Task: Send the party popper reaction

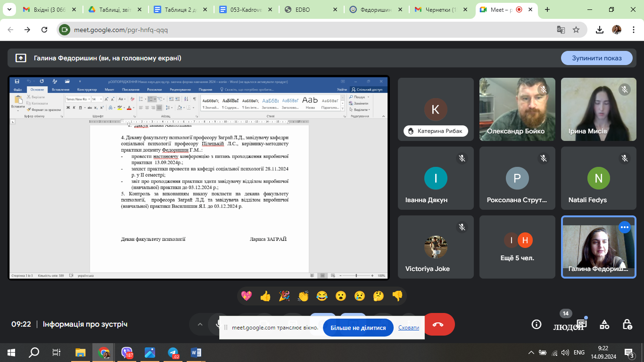Action: (284, 296)
